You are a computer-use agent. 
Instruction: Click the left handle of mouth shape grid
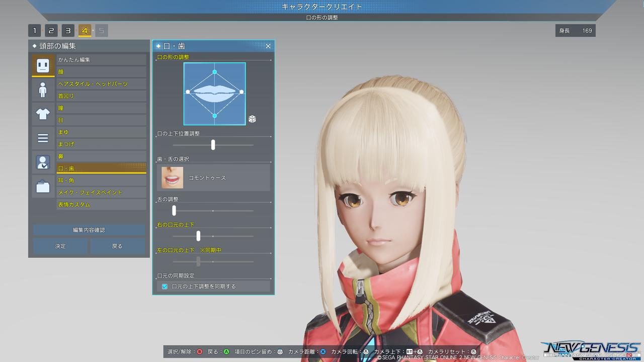(188, 92)
